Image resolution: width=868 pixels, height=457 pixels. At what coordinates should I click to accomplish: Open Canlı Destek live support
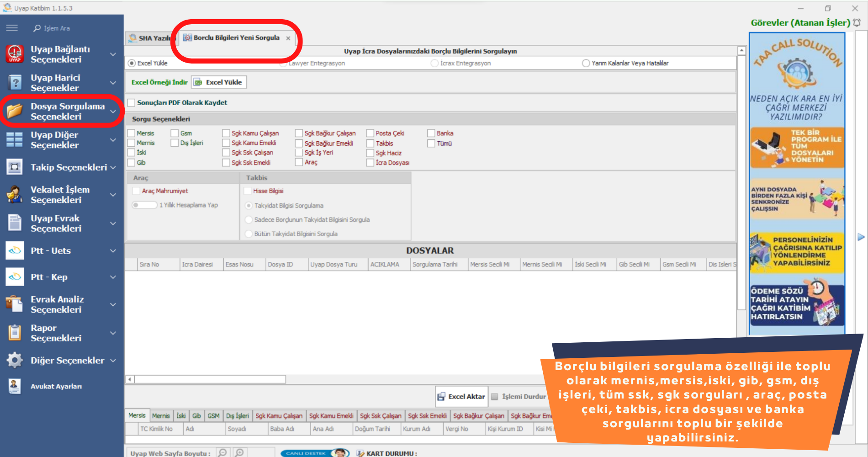pyautogui.click(x=315, y=453)
